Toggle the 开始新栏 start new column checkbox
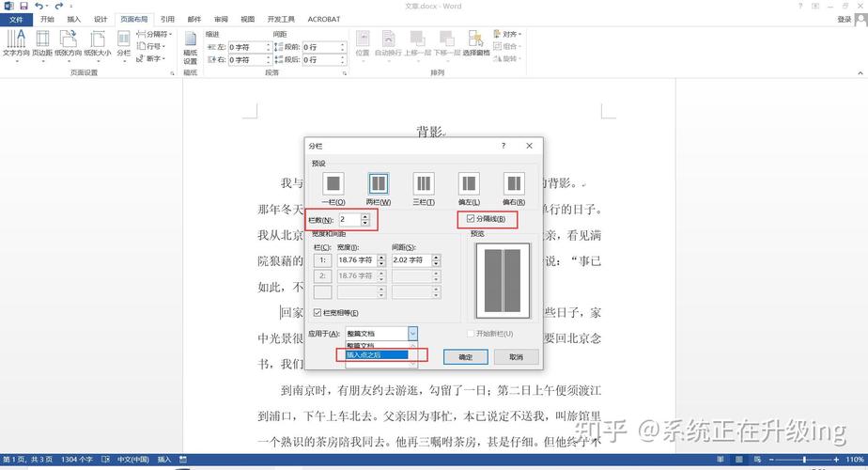This screenshot has width=868, height=470. click(x=471, y=334)
